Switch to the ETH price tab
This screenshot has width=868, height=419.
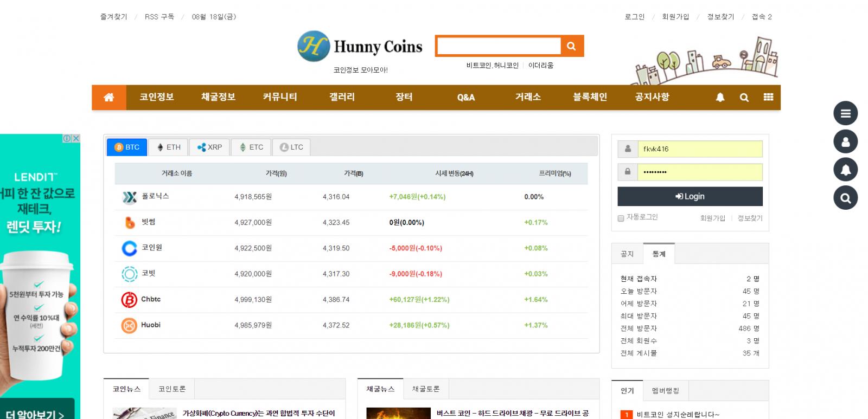point(168,147)
